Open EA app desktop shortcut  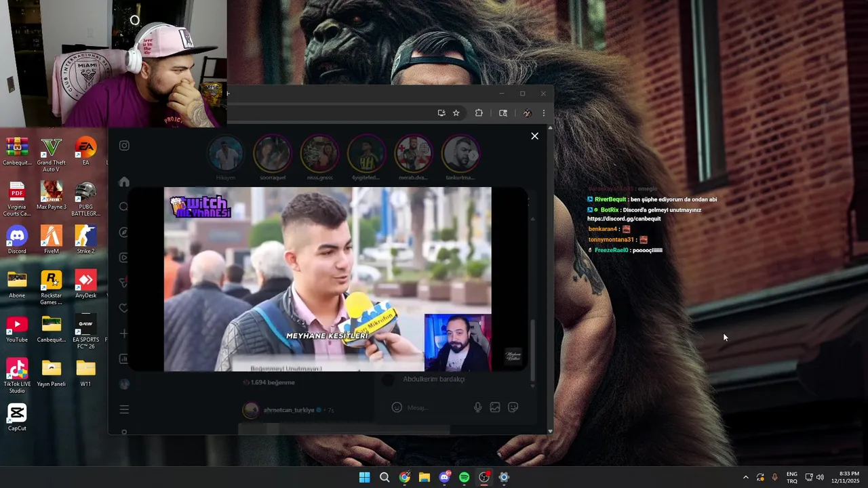point(85,152)
